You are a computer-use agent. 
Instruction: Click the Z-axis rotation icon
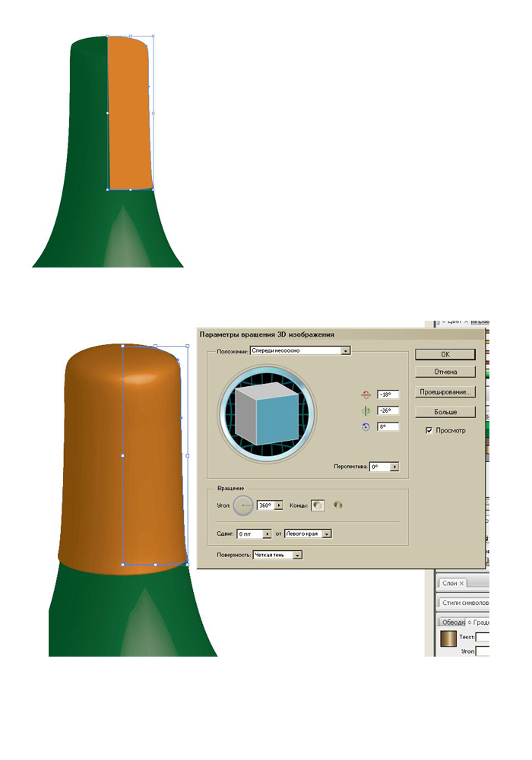coord(366,427)
